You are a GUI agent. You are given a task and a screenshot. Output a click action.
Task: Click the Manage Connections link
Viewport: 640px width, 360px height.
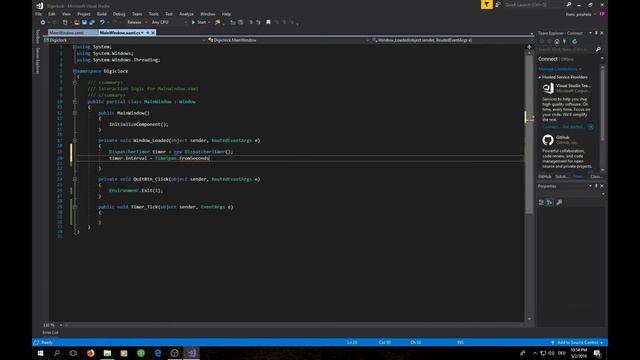pos(558,69)
